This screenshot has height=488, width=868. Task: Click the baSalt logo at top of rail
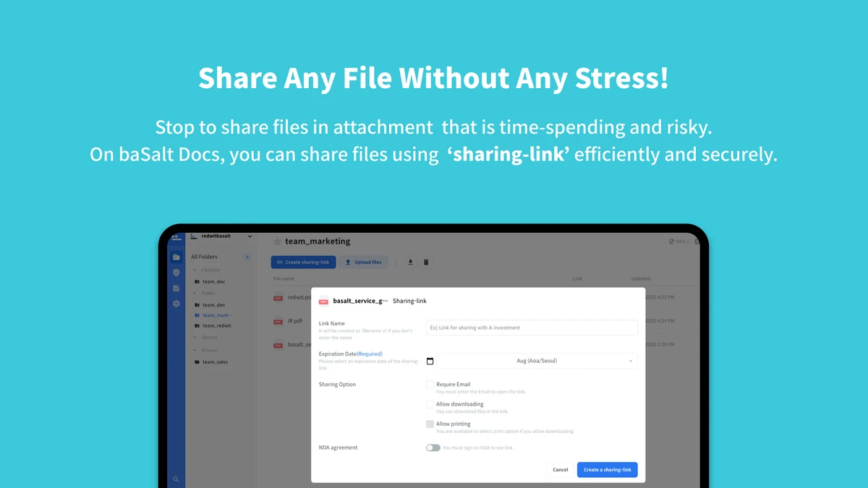click(175, 236)
